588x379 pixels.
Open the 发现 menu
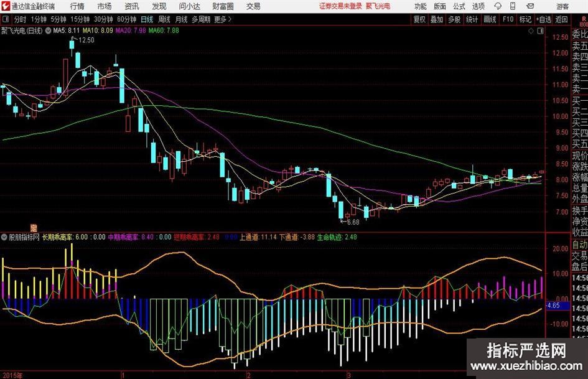point(159,6)
